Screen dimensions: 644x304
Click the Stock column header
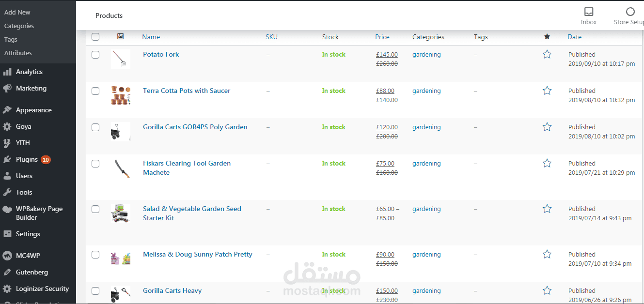[x=330, y=37]
